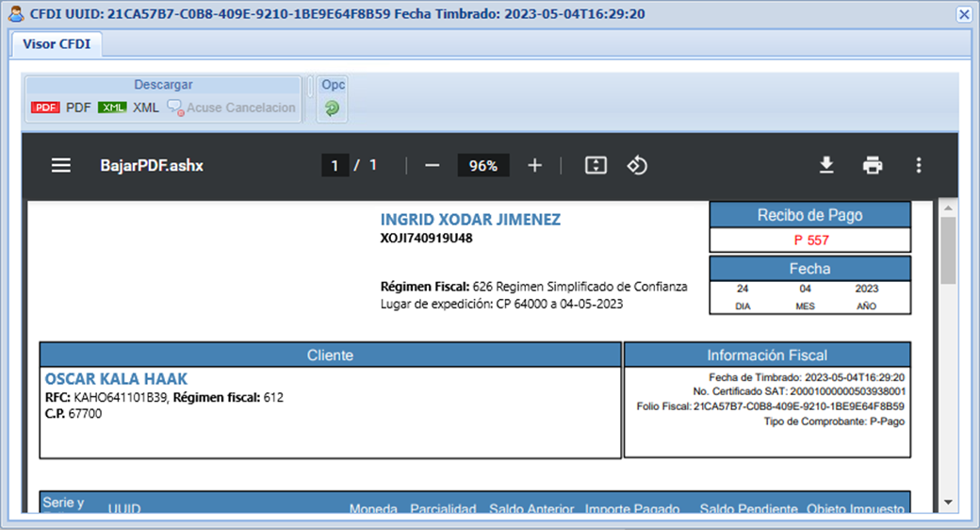Edit the page number field
980x530 pixels.
[335, 165]
